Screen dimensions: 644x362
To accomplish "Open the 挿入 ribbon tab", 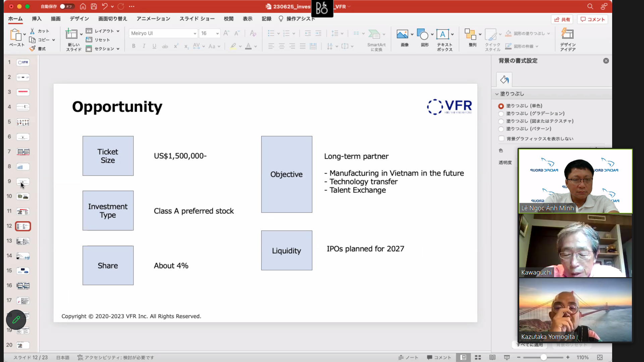I will click(37, 19).
